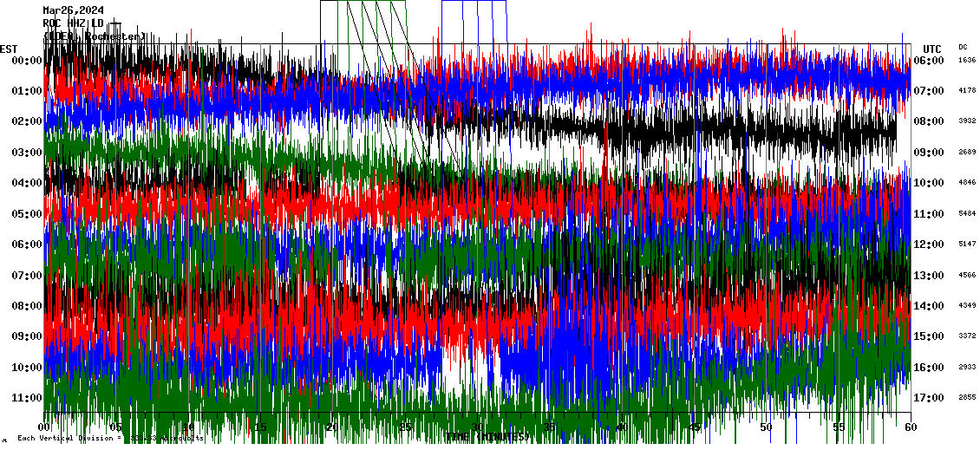The image size is (980, 450).
Task: Click the UTC timezone header
Action: coord(931,49)
